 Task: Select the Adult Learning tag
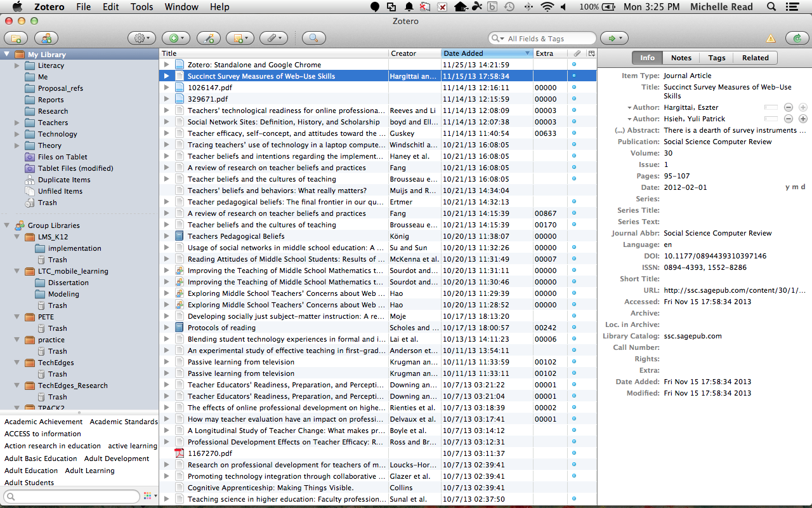(x=89, y=471)
